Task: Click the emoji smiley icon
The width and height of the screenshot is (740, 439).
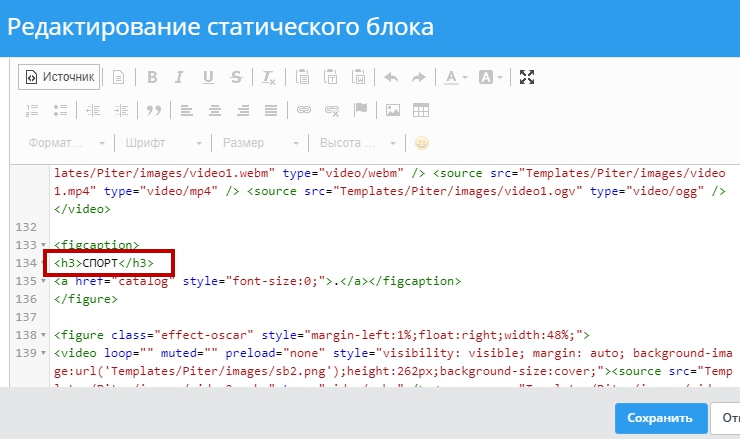Action: point(422,143)
